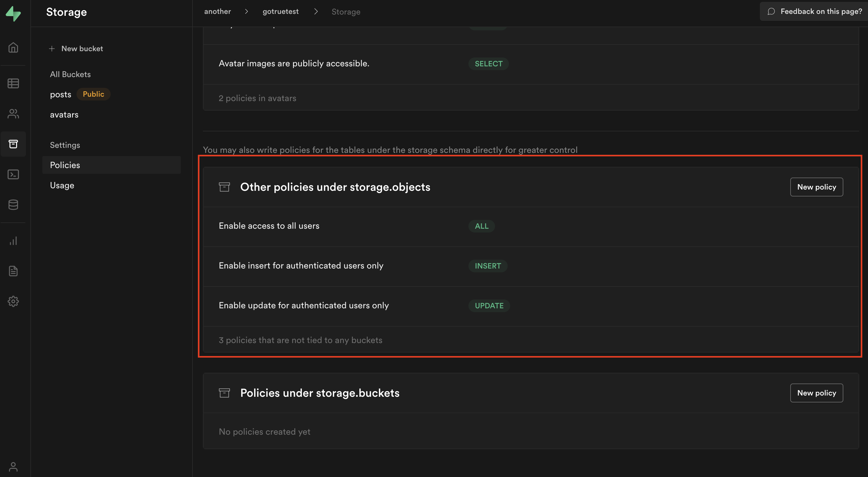Click the INSERT badge
The image size is (868, 477).
pyautogui.click(x=487, y=266)
